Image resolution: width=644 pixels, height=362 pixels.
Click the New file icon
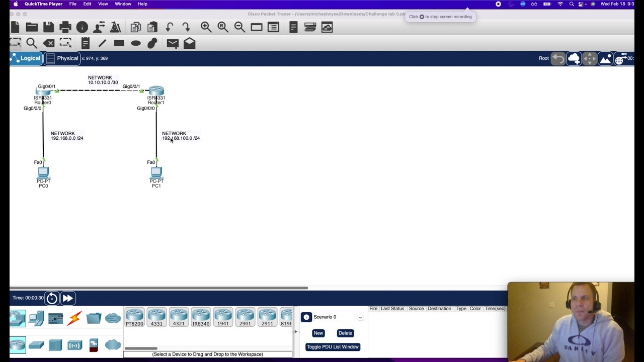tap(15, 27)
